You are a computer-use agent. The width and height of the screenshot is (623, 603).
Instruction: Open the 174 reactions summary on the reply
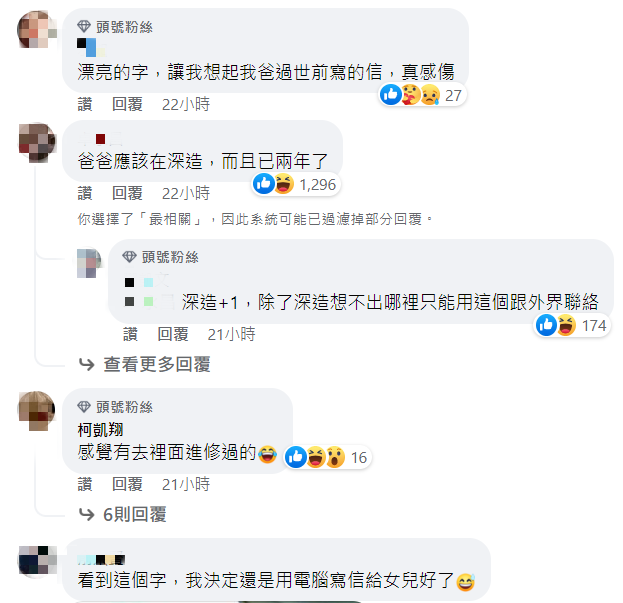[x=572, y=325]
